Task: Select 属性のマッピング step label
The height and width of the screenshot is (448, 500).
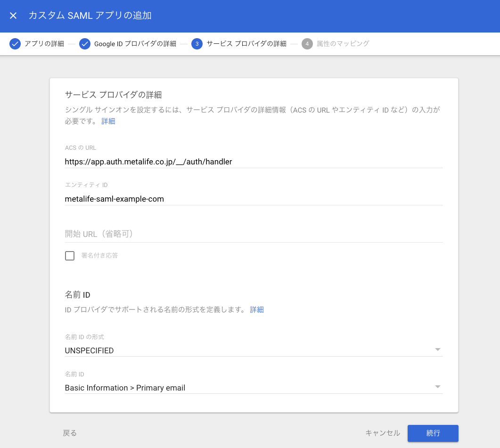Action: tap(343, 44)
